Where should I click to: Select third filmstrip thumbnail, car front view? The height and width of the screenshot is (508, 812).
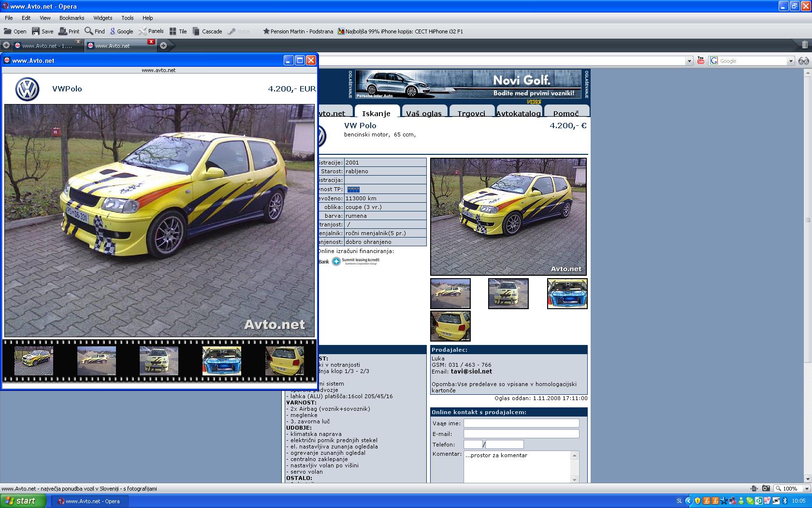click(159, 361)
